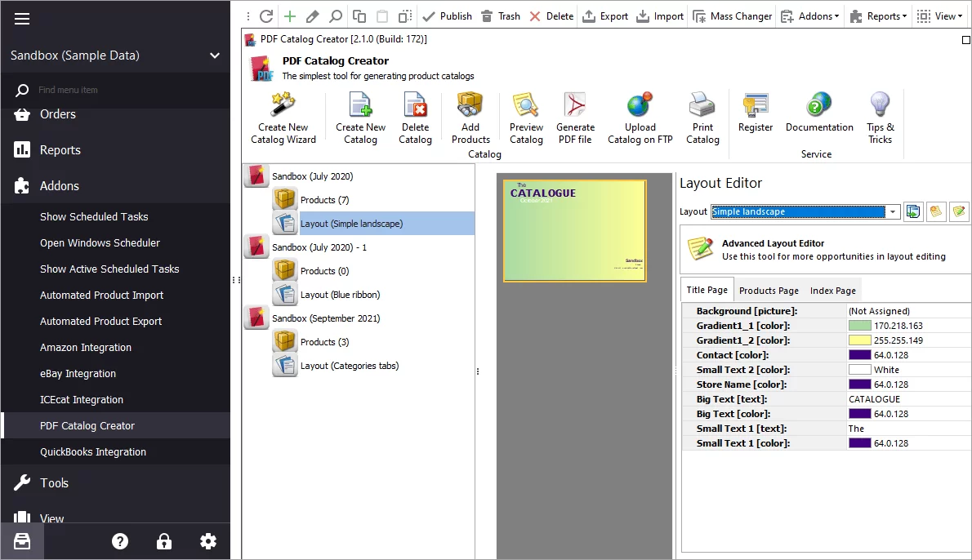Launch the Create New Catalog Wizard
The height and width of the screenshot is (560, 972).
click(283, 118)
